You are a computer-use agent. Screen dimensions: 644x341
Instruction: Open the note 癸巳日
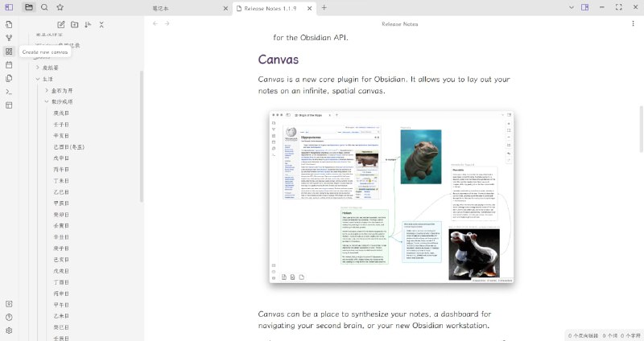(x=61, y=327)
